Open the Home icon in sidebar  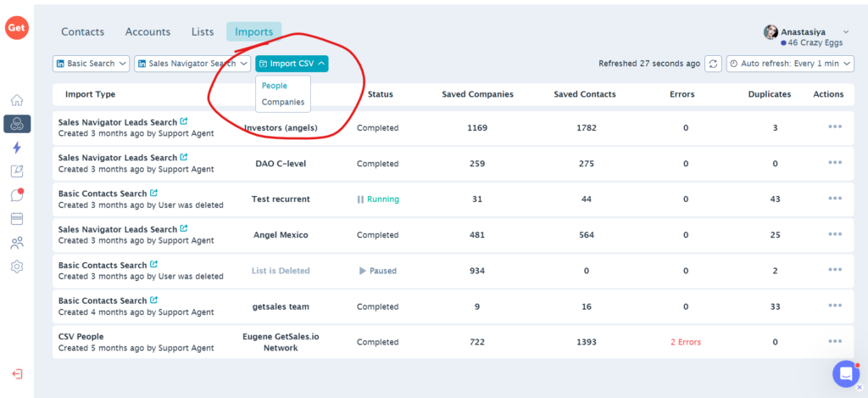pyautogui.click(x=17, y=100)
